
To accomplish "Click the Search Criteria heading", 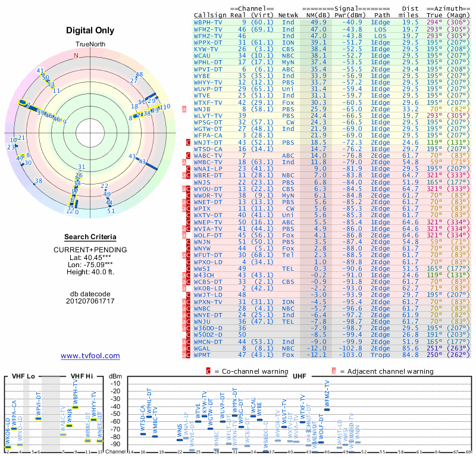I will tap(90, 237).
